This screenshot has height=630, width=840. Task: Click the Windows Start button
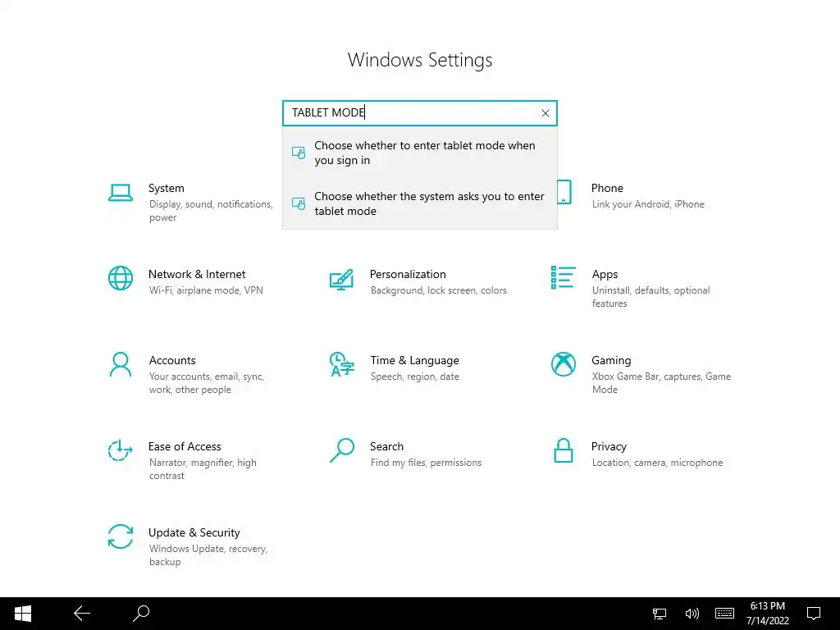click(22, 614)
